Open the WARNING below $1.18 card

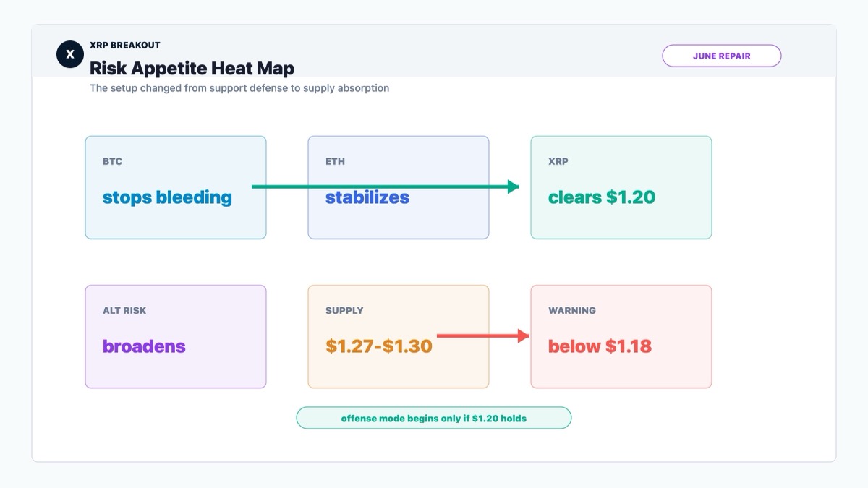[621, 336]
